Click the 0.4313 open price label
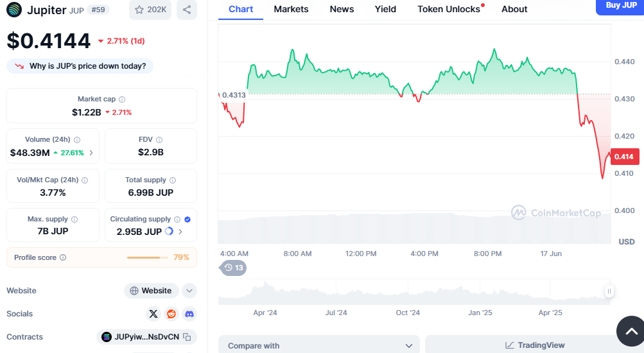Image resolution: width=644 pixels, height=353 pixels. 234,95
